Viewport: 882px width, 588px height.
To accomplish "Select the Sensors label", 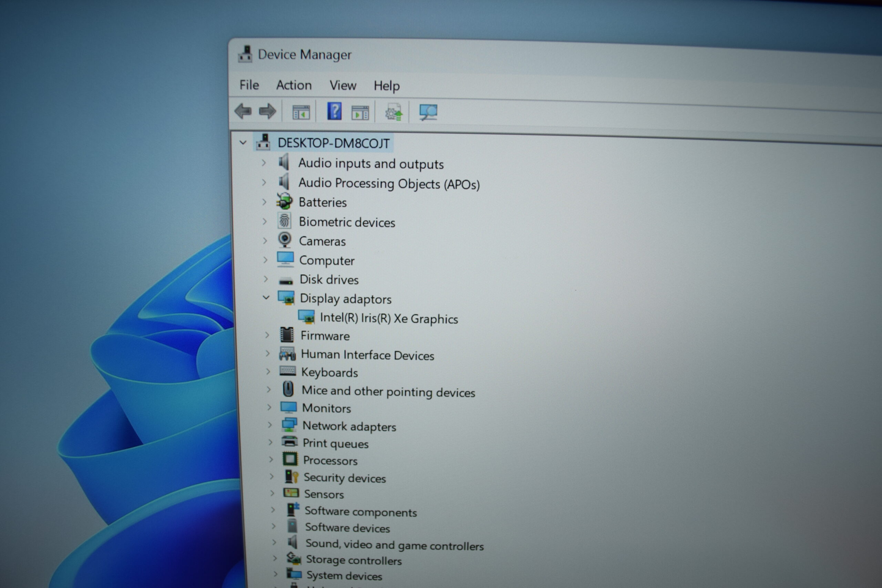I will coord(324,494).
